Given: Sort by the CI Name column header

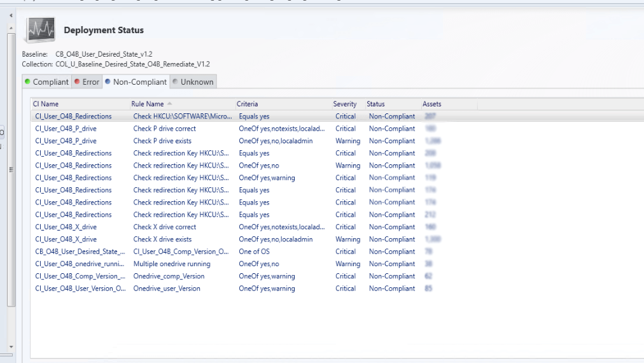Looking at the screenshot, I should pos(46,104).
